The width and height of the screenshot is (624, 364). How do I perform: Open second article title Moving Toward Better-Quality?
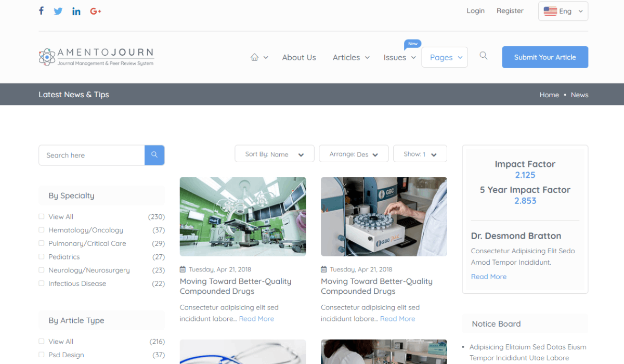tap(376, 286)
